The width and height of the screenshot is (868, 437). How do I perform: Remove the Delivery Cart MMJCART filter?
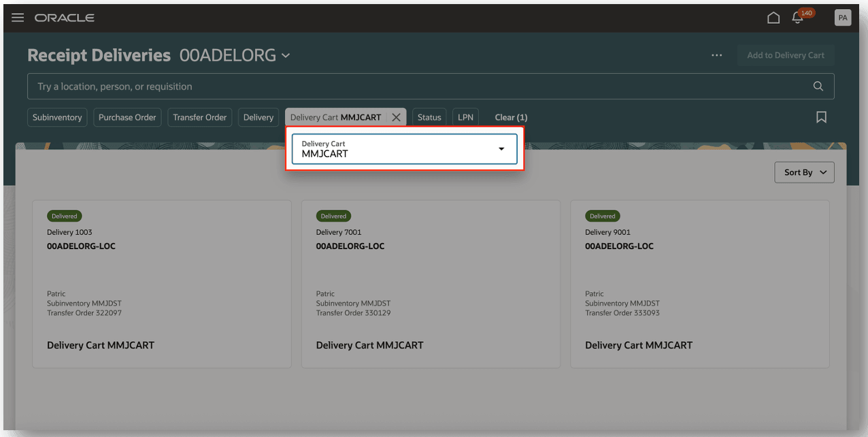(x=396, y=117)
